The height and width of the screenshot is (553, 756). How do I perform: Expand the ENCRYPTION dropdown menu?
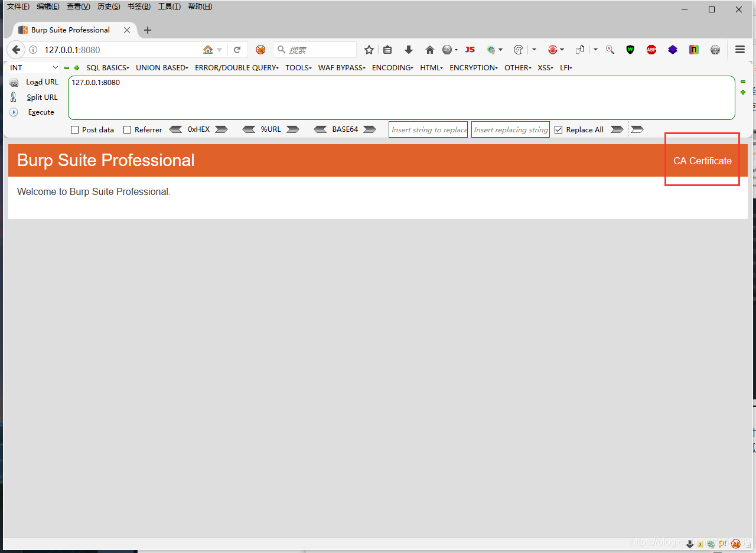pyautogui.click(x=474, y=68)
